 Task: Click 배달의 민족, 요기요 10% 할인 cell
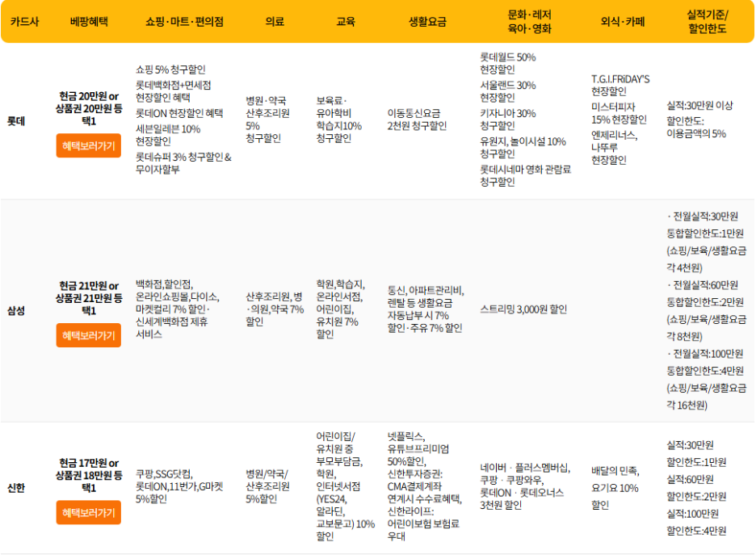pyautogui.click(x=615, y=488)
